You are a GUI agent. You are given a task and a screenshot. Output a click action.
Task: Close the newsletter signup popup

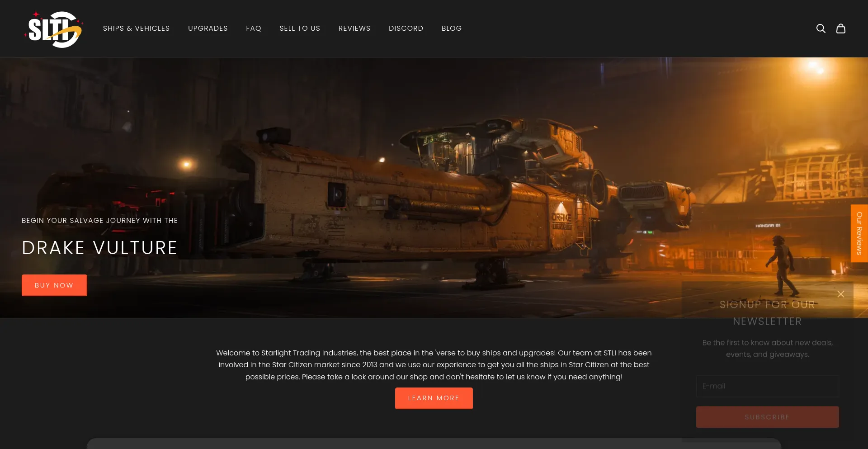[x=840, y=294]
